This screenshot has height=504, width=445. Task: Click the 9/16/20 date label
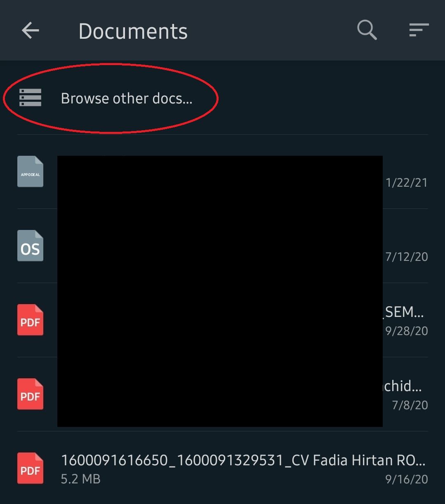pos(407,479)
